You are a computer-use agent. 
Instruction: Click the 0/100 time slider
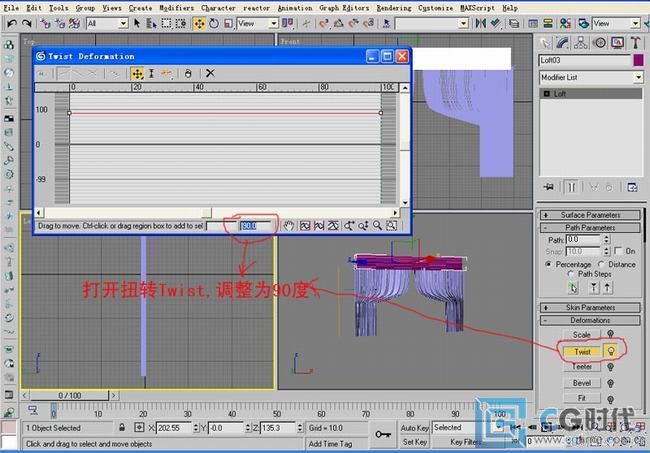69,395
